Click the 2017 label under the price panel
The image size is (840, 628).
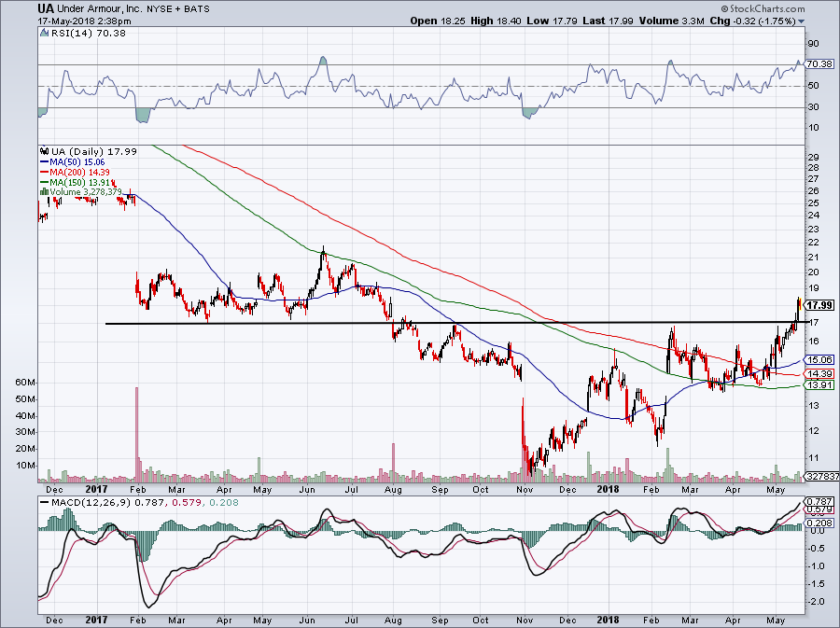coord(96,489)
